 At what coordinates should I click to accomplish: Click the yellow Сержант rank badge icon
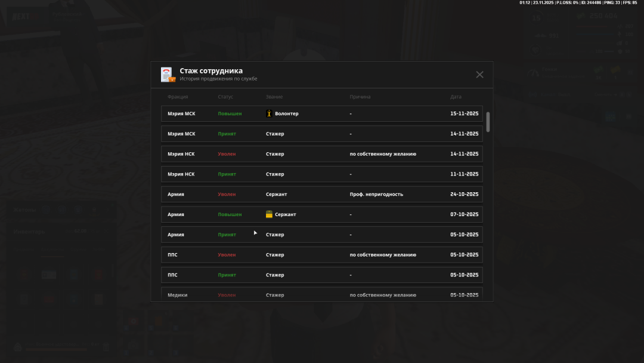pos(269,214)
